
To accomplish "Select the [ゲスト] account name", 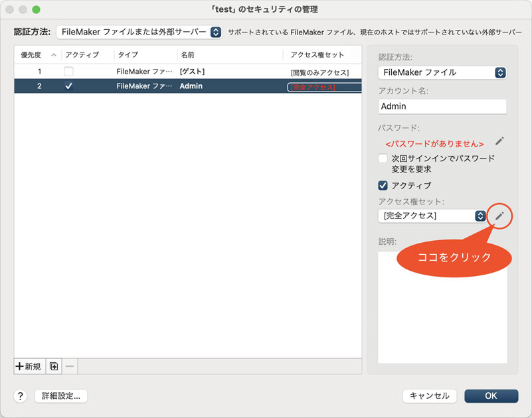I will pyautogui.click(x=193, y=72).
